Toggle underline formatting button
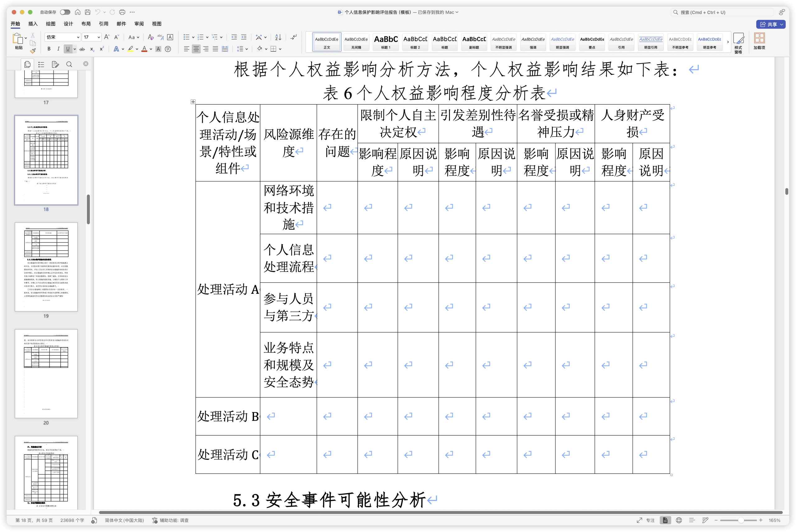This screenshot has height=532, width=796. (x=68, y=49)
